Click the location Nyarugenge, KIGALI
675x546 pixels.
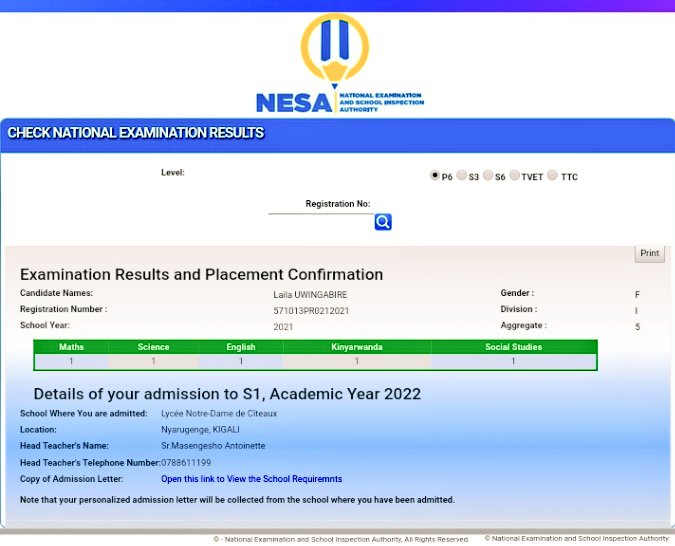200,430
